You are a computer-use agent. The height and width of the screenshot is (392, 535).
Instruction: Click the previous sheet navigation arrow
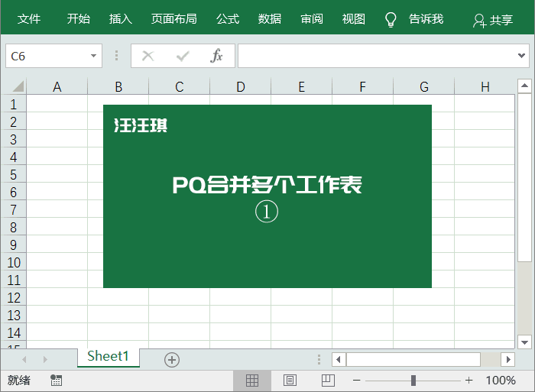[x=24, y=359]
